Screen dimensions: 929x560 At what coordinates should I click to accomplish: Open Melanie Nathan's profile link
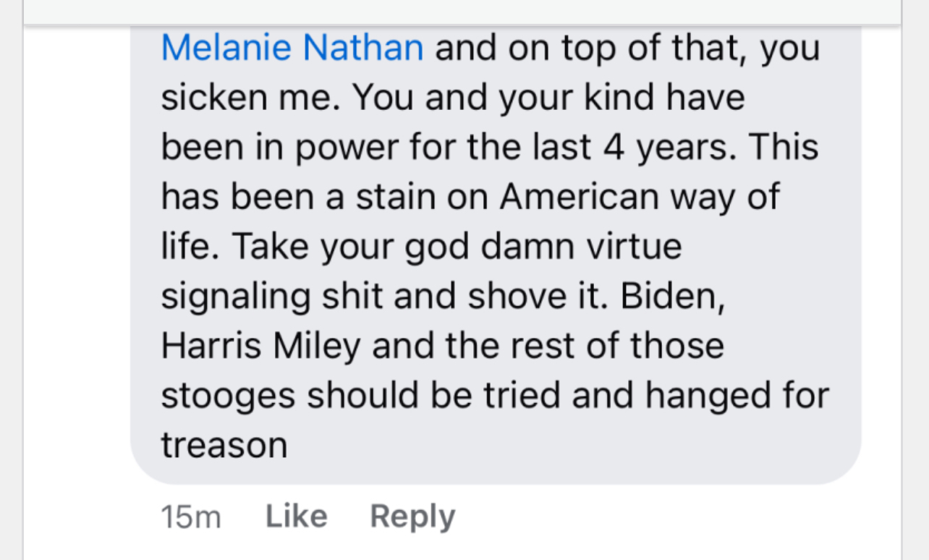coord(292,48)
